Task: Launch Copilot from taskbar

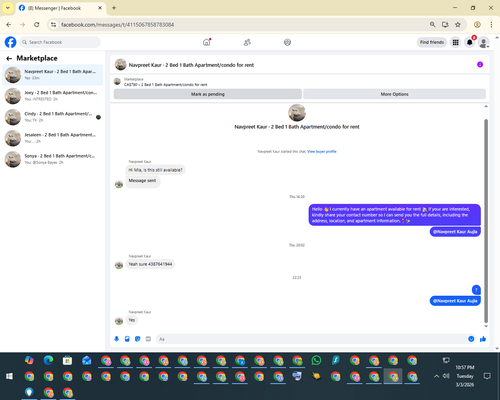Action: coord(29,360)
